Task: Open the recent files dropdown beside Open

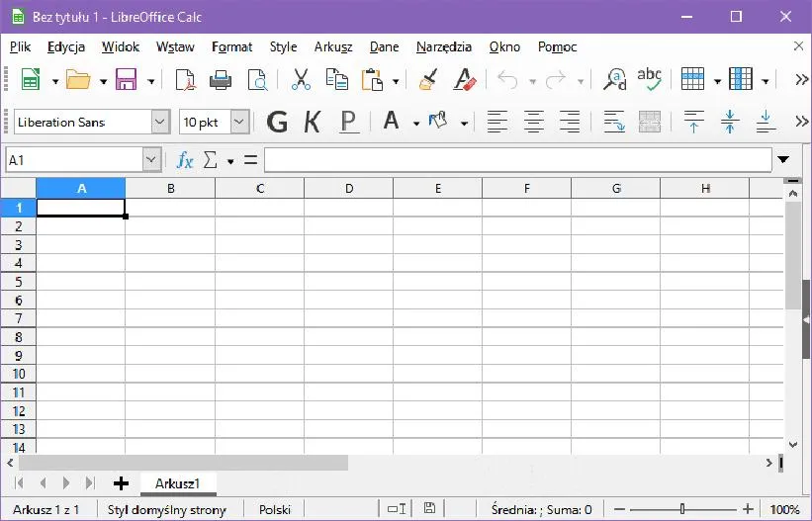Action: (103, 81)
